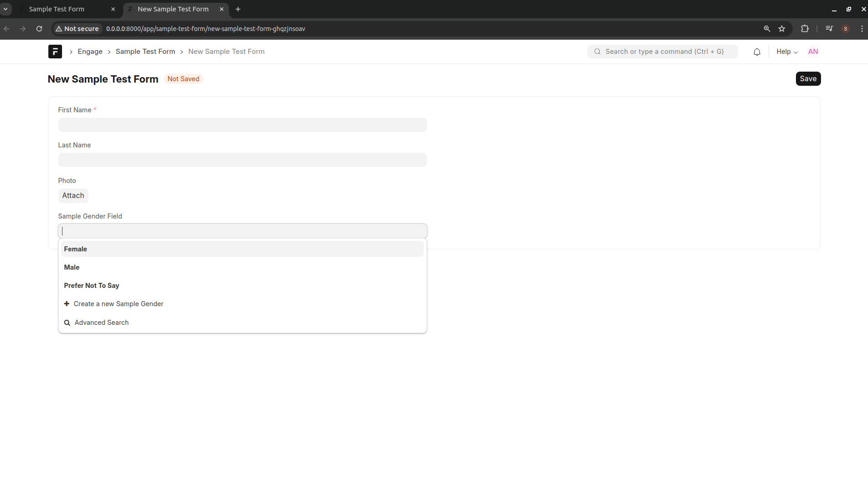The image size is (868, 485).
Task: Bookmark this page with star icon
Action: [782, 29]
